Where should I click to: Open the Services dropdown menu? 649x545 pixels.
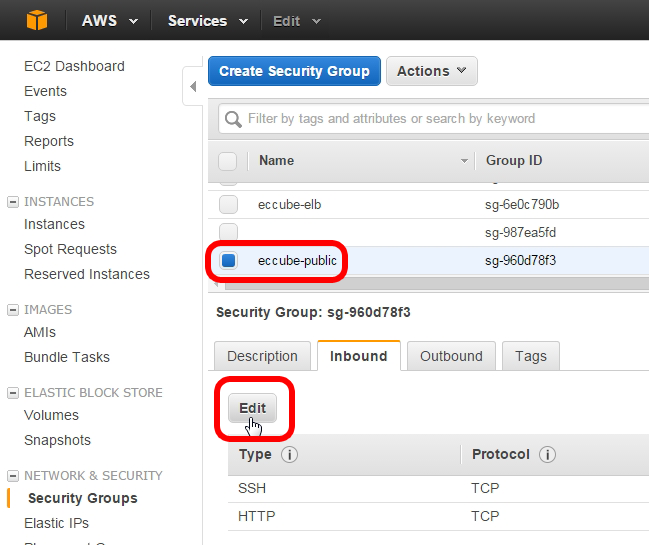point(208,21)
